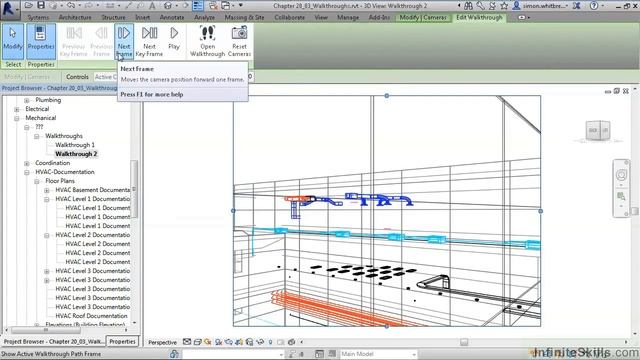Screen dimensions: 640x360
Task: Click the Default 3D View icon
Action: tap(168, 6)
